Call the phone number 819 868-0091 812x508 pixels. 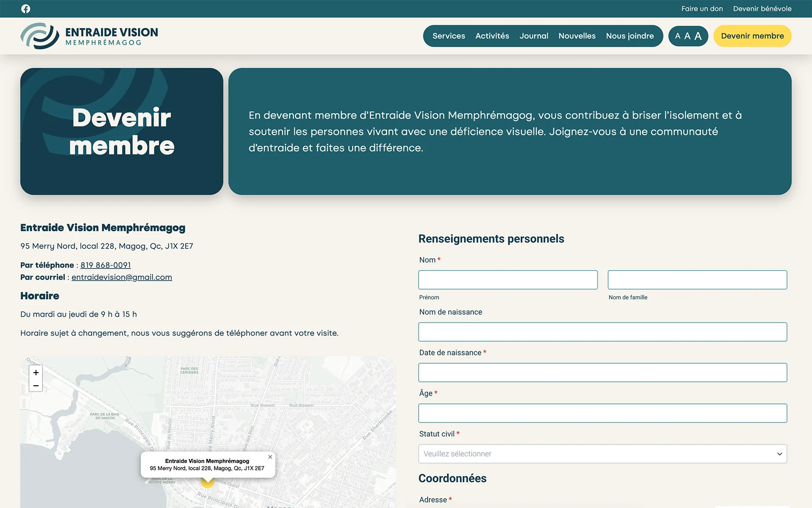coord(106,265)
